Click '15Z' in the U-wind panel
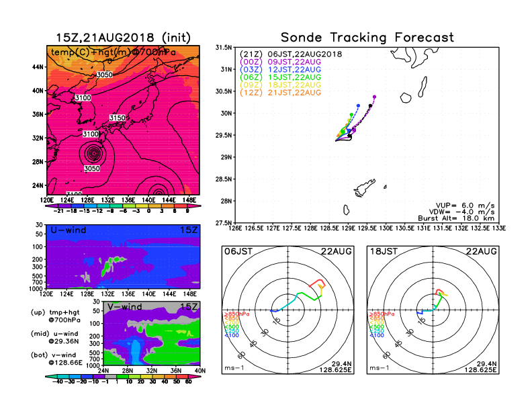Image resolution: width=532 pixels, height=411 pixels. (x=189, y=230)
